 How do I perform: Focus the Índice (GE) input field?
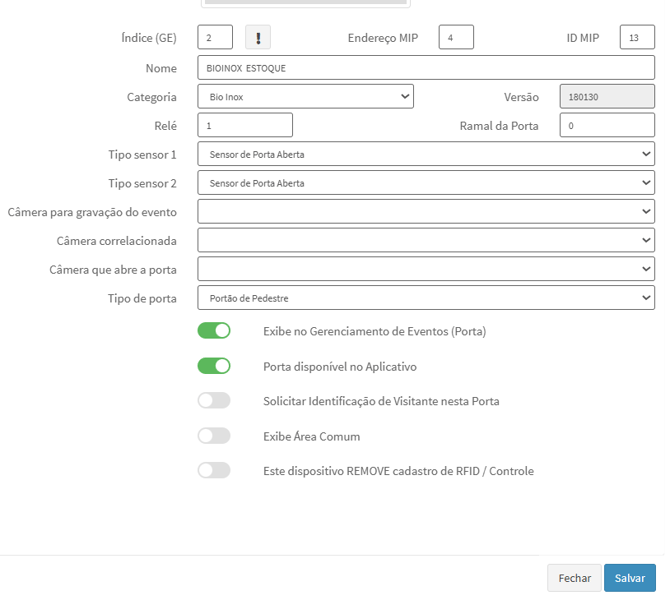[x=215, y=38]
